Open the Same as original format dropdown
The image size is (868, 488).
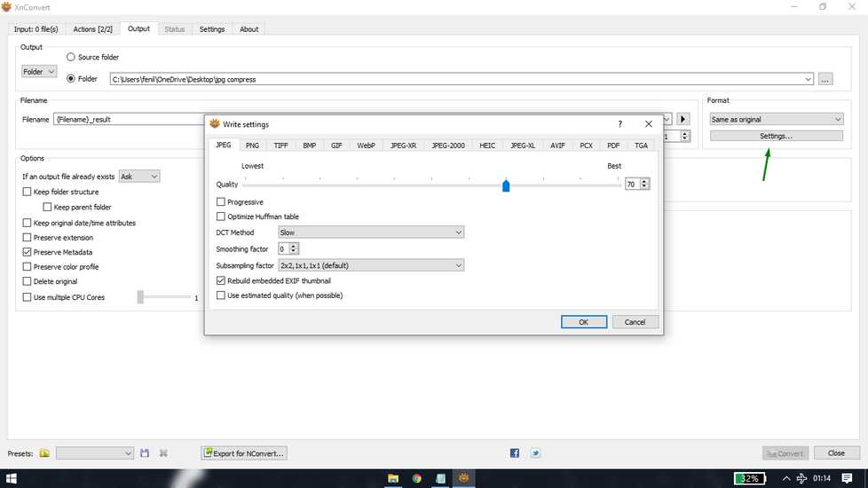click(x=776, y=119)
